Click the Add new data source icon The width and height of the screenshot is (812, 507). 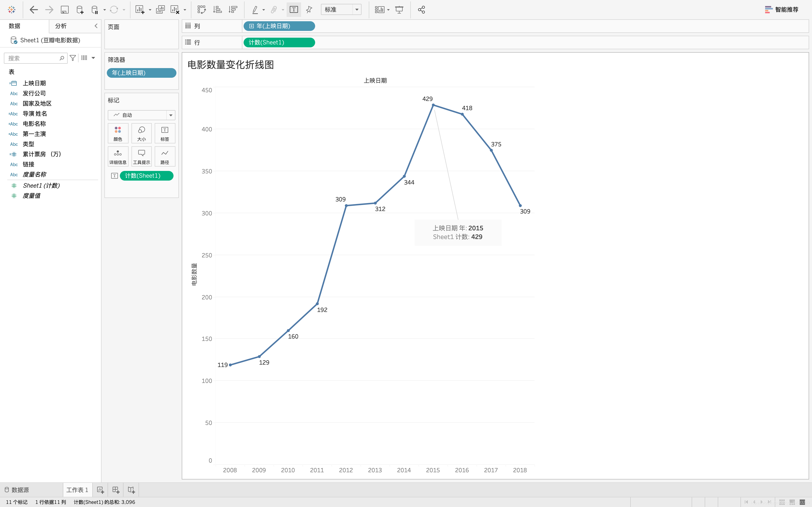coord(80,10)
